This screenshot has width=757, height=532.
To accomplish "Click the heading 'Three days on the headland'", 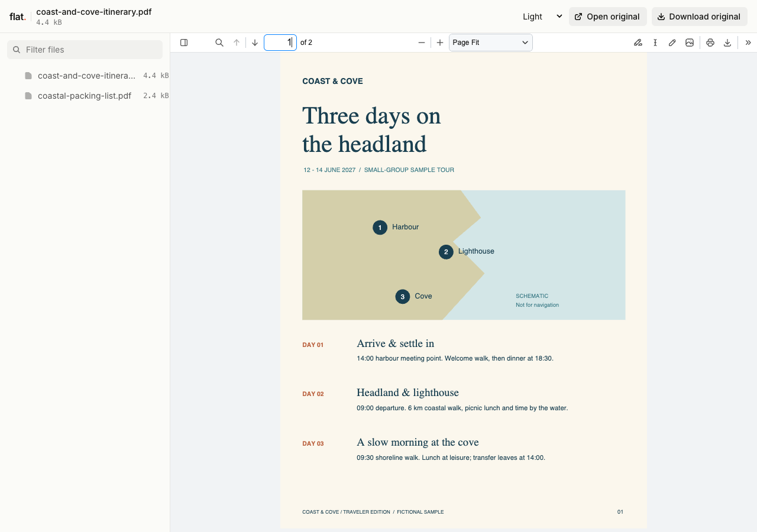I will coord(371,130).
